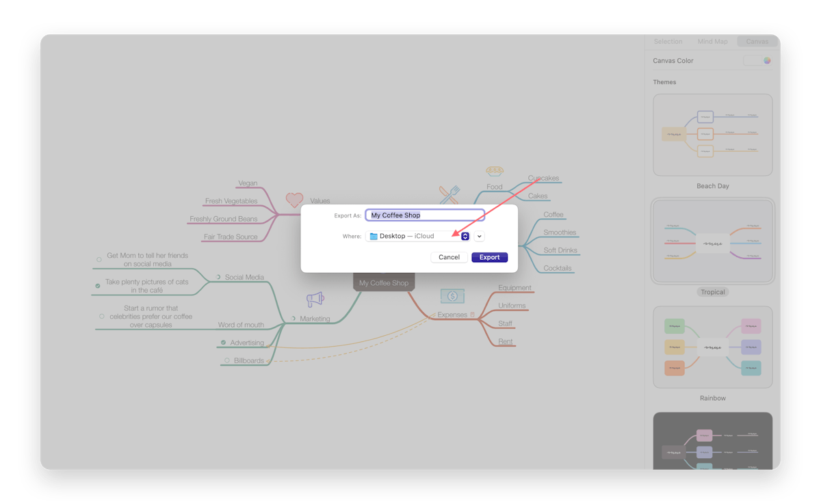Select the My Coffee Shop central node

(384, 282)
